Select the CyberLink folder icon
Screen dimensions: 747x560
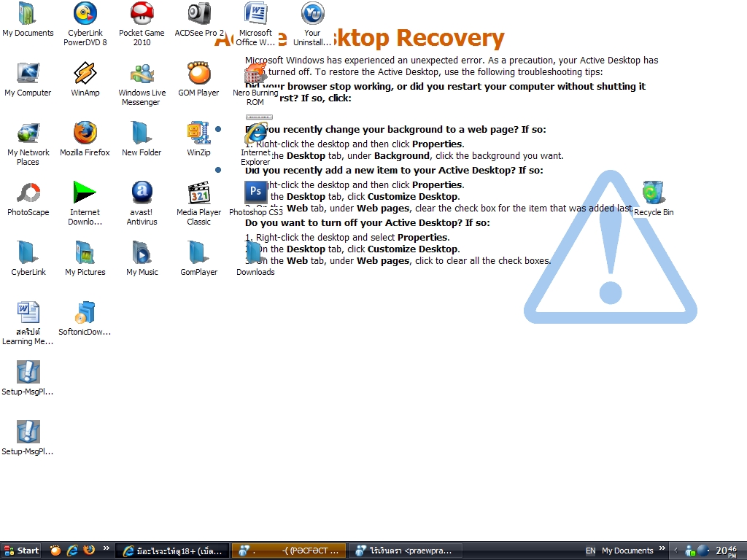coord(28,259)
